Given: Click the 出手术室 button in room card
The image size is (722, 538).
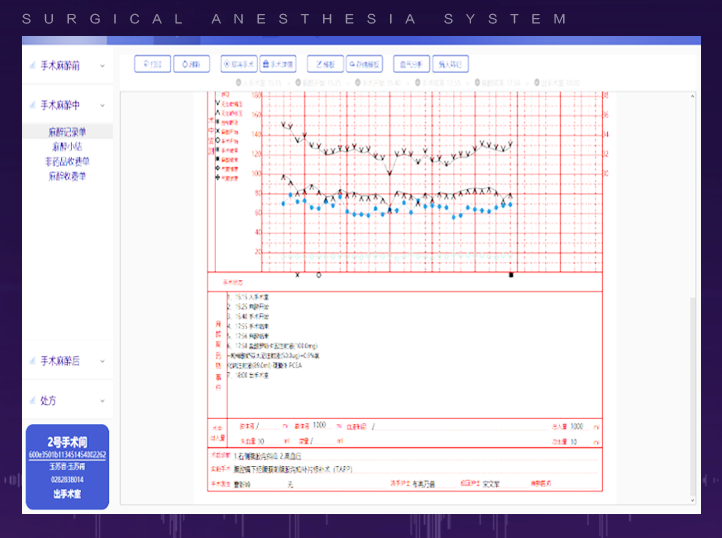Looking at the screenshot, I should tap(67, 493).
